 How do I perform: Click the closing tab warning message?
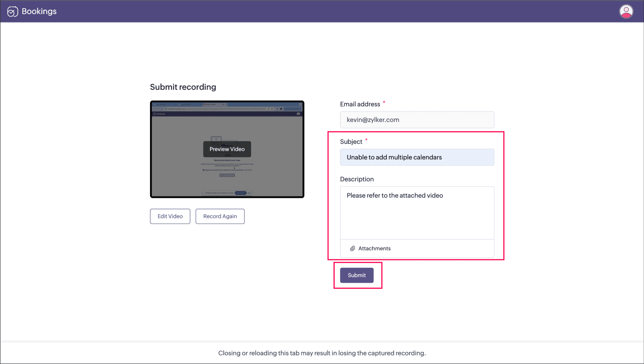click(x=322, y=353)
